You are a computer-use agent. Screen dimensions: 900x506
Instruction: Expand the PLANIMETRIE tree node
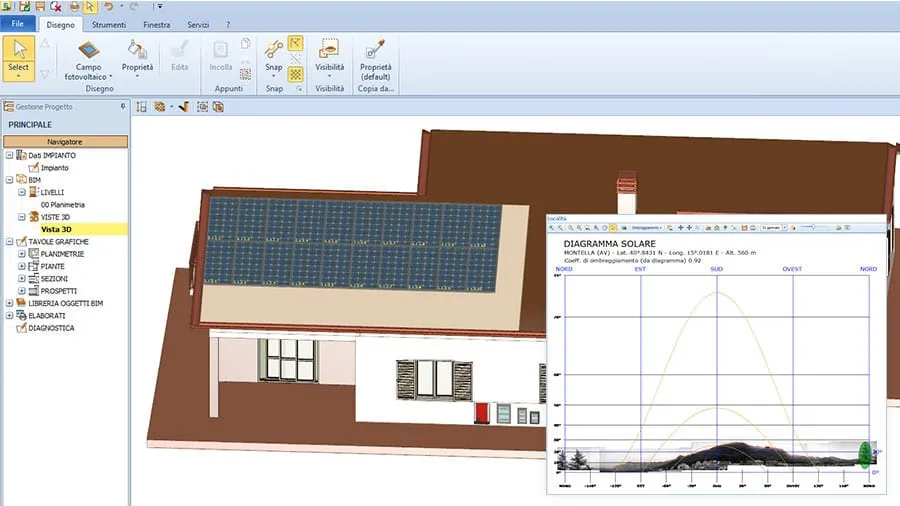click(22, 254)
